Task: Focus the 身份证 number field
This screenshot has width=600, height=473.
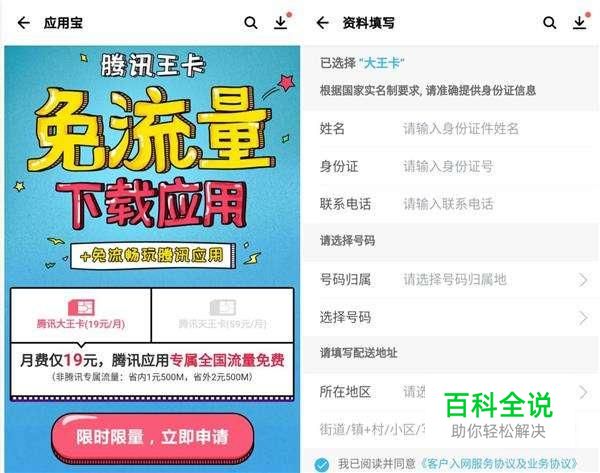Action: click(451, 166)
